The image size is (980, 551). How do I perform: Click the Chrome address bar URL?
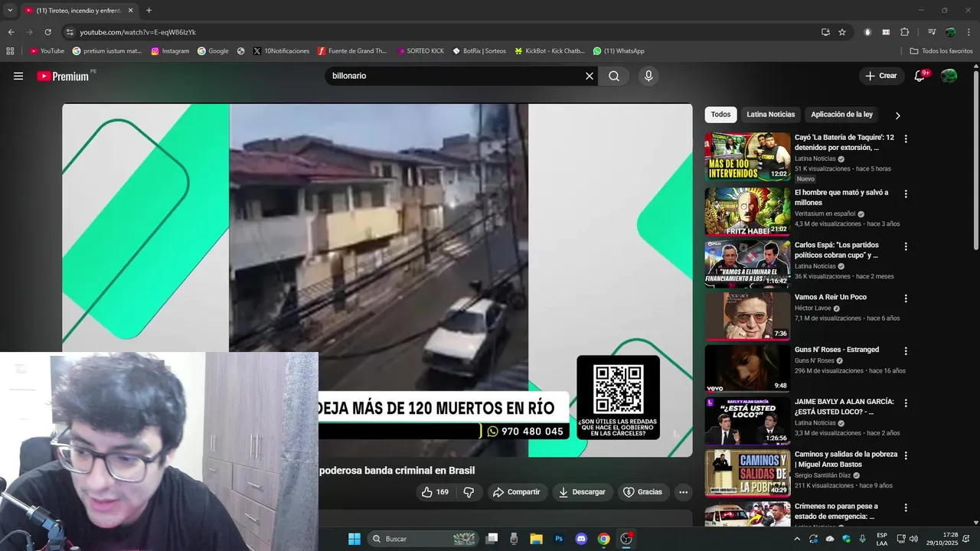[x=138, y=32]
